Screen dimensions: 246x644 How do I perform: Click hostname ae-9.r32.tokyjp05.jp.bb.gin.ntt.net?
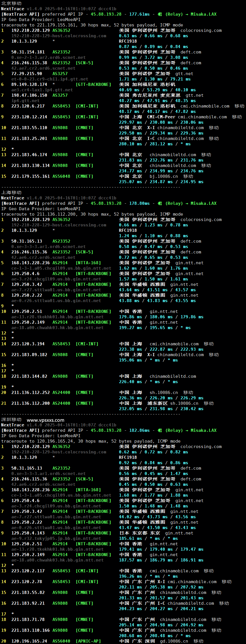click(x=56, y=538)
